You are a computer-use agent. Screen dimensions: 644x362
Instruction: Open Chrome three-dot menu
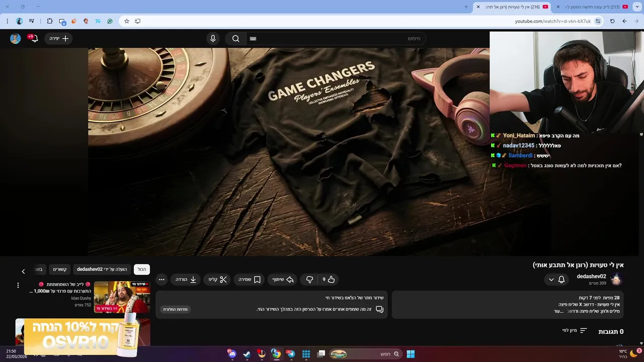7,21
